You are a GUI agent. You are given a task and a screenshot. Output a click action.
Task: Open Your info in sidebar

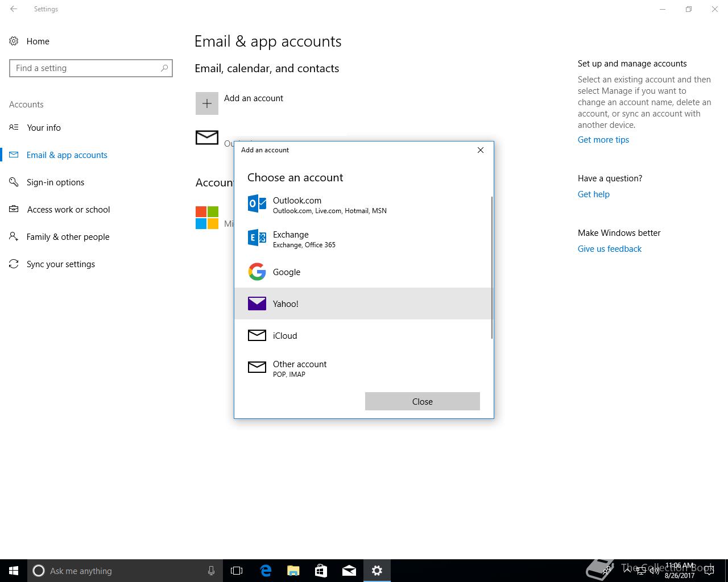point(44,128)
